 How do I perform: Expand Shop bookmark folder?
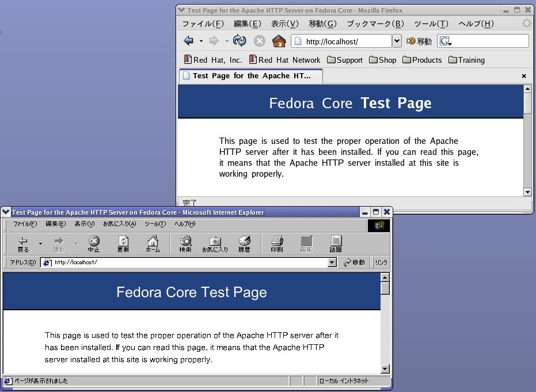click(382, 60)
